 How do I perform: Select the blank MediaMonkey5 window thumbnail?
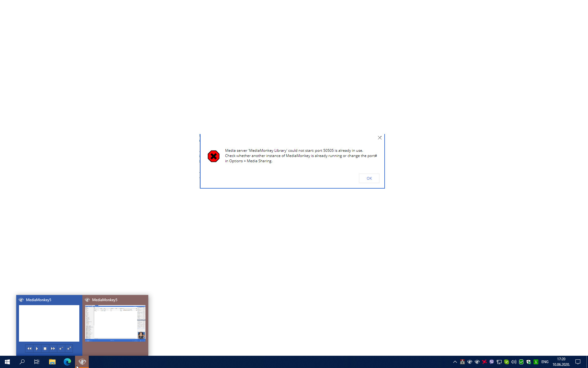point(49,323)
